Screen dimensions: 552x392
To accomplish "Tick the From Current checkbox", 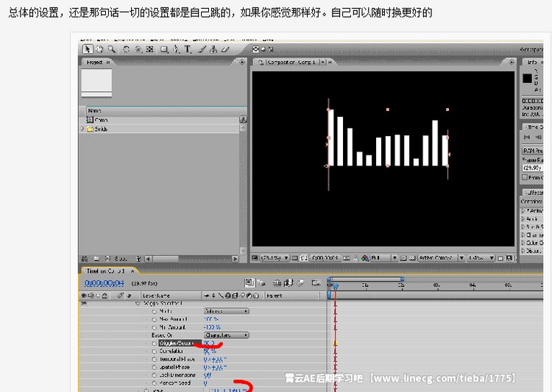I will [x=525, y=177].
